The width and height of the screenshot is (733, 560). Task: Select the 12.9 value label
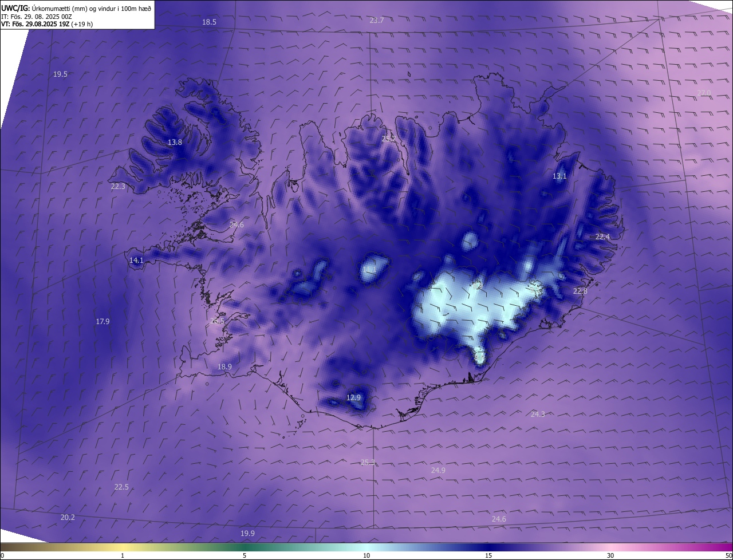pos(354,397)
